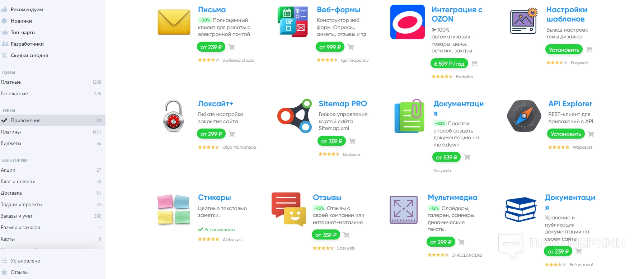Image resolution: width=644 pixels, height=279 pixels.
Task: Open Установлено in the bottom sidebar
Action: point(25,261)
